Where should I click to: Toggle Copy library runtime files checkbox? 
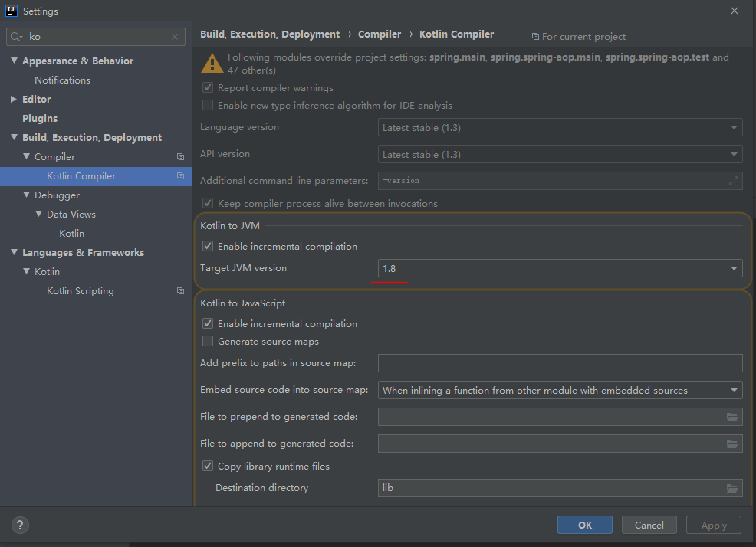pyautogui.click(x=208, y=466)
